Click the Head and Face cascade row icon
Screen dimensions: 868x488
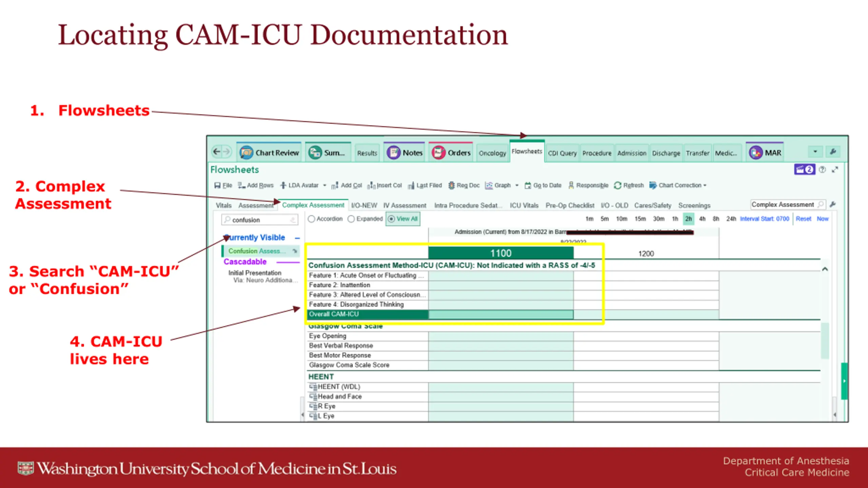pos(313,396)
